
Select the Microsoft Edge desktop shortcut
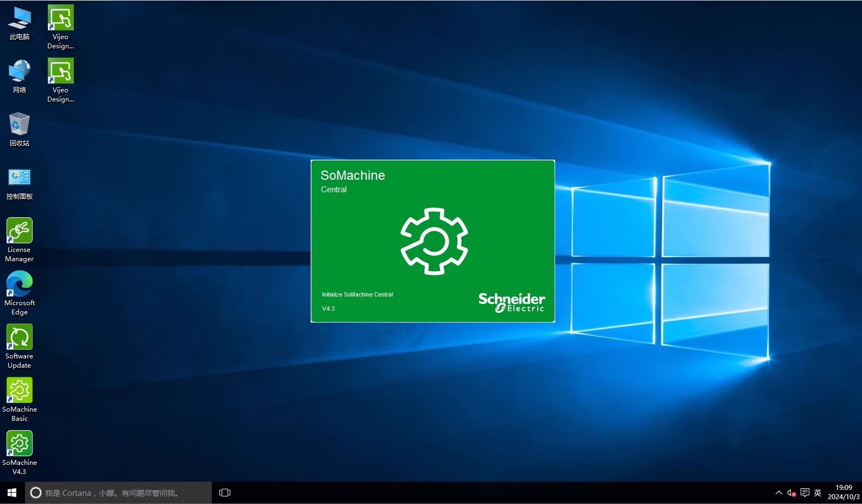click(20, 293)
